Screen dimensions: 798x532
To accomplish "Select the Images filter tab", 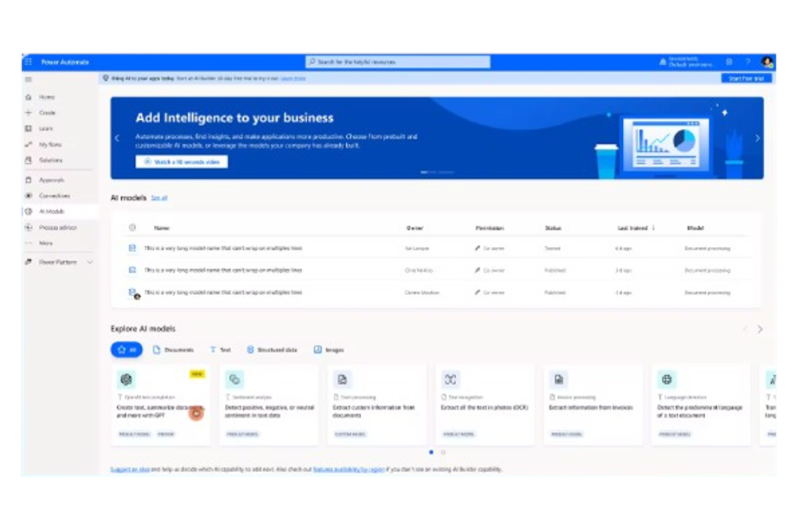I will (x=329, y=350).
